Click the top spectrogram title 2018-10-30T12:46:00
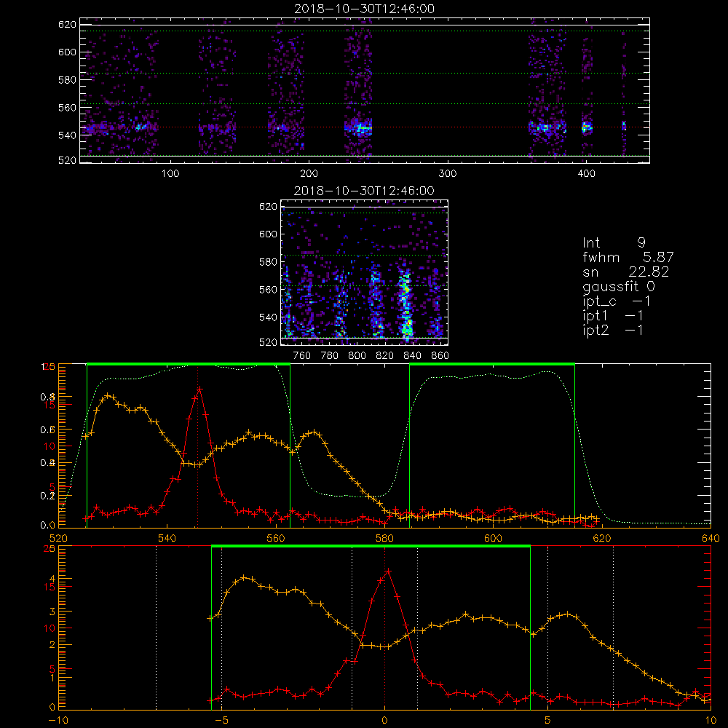 point(365,9)
